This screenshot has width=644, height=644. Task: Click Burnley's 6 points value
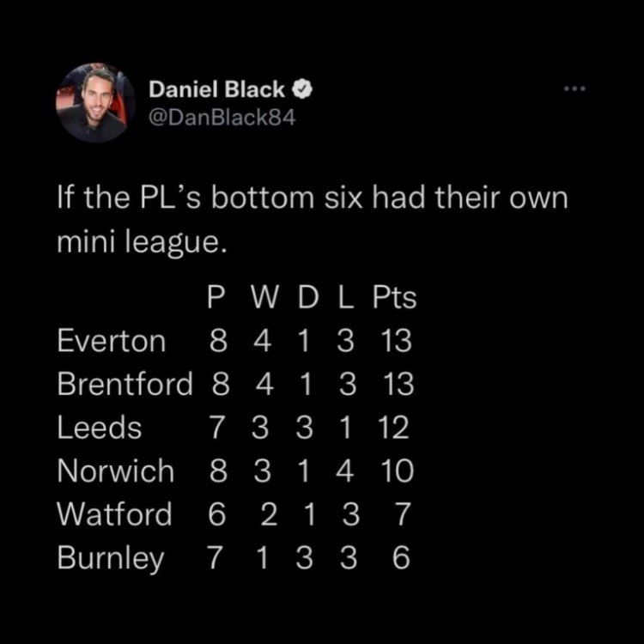pyautogui.click(x=400, y=558)
